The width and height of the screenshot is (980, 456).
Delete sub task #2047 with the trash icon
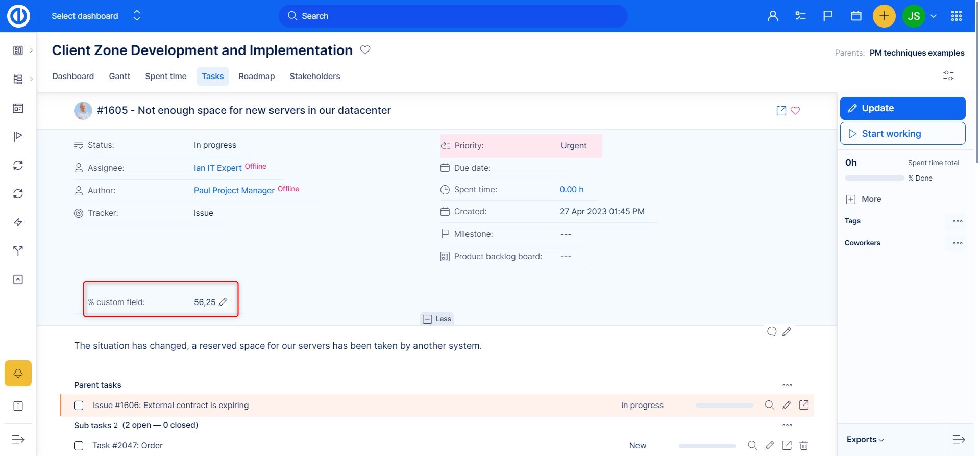pyautogui.click(x=804, y=445)
